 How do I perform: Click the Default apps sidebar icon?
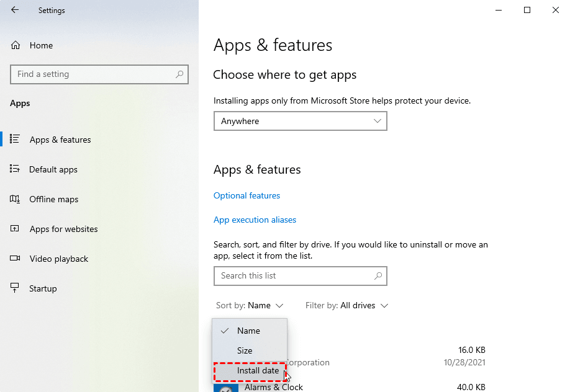16,169
